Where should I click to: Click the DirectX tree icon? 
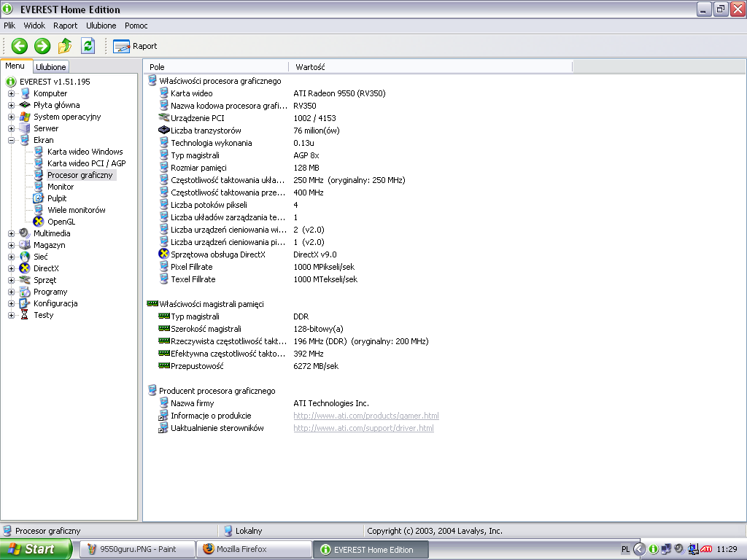(25, 268)
